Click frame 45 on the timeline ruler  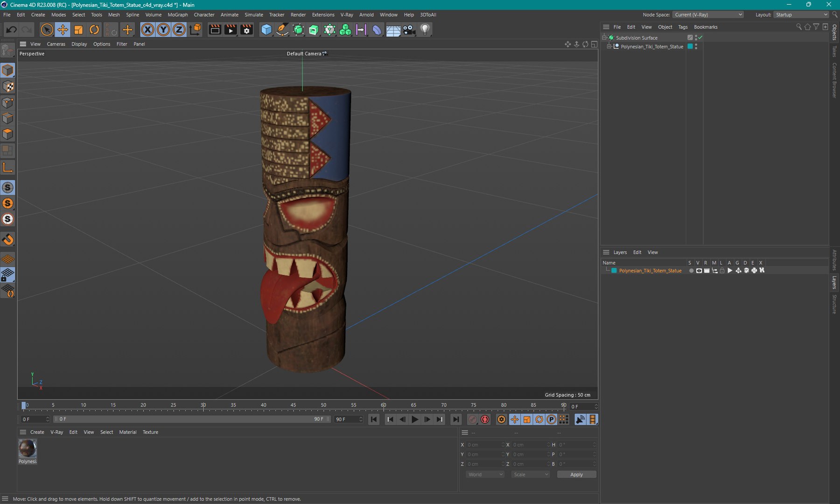293,406
